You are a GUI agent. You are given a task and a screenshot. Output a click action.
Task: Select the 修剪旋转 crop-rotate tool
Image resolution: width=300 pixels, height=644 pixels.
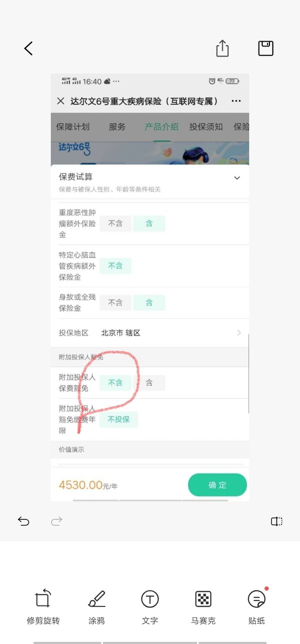point(43,606)
